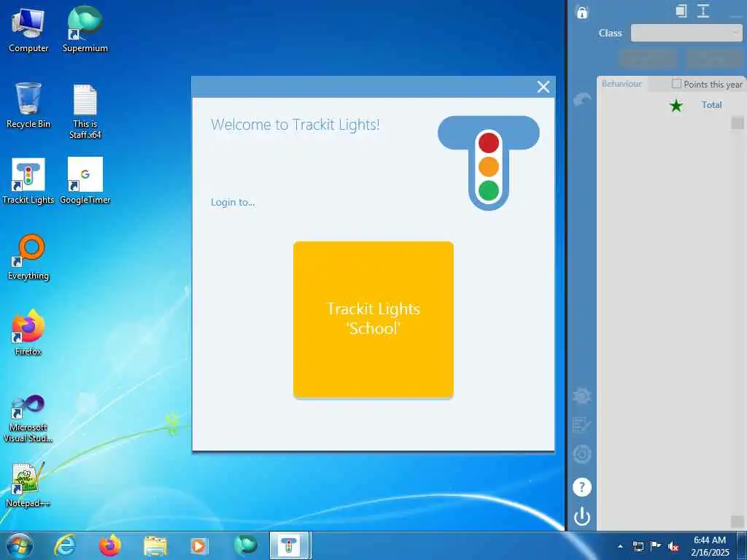Open help via the question mark icon

click(x=582, y=487)
